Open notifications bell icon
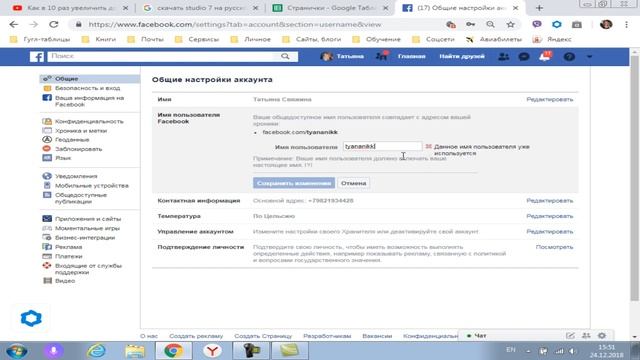640x360 pixels. pos(544,57)
